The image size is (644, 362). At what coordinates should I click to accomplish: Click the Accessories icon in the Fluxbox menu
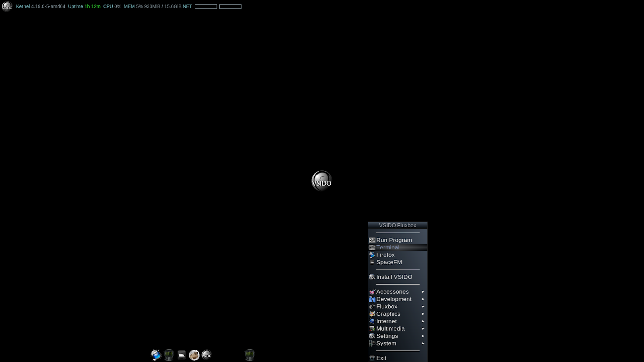(x=372, y=292)
